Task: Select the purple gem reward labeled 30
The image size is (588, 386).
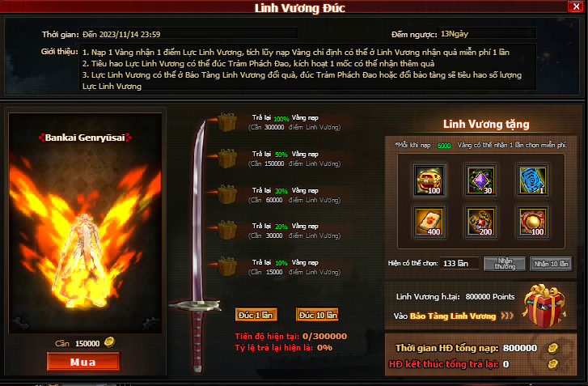Action: [481, 180]
